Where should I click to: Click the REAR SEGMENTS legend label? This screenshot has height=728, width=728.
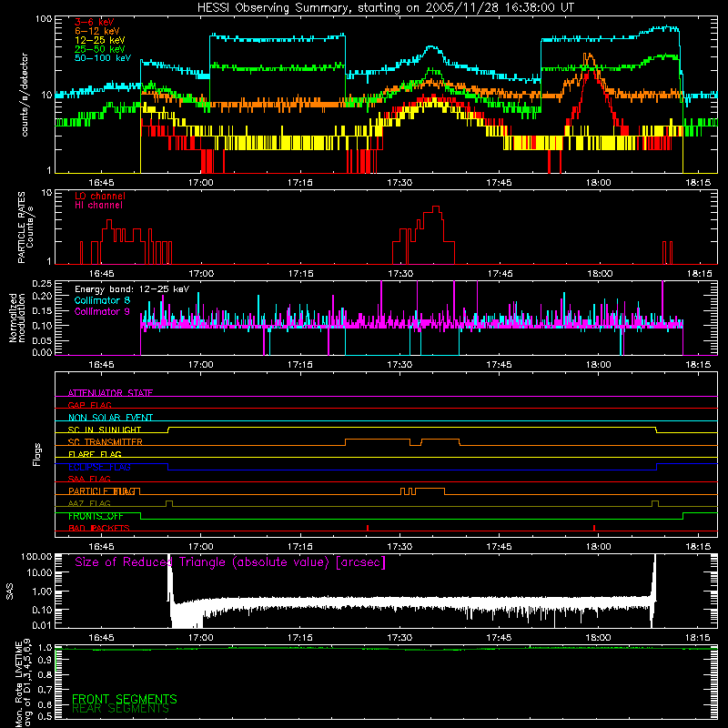(120, 709)
